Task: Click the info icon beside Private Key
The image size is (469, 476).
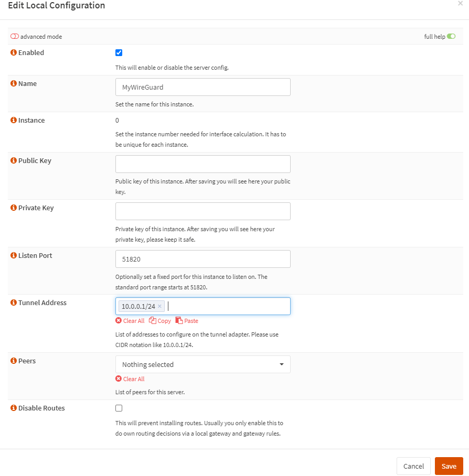Action: point(14,208)
